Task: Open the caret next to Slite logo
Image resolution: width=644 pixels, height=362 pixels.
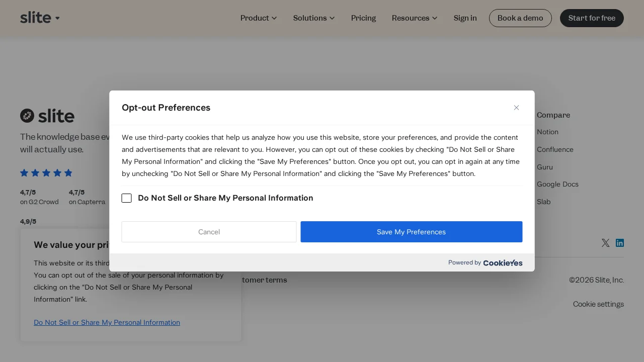Action: point(57,18)
